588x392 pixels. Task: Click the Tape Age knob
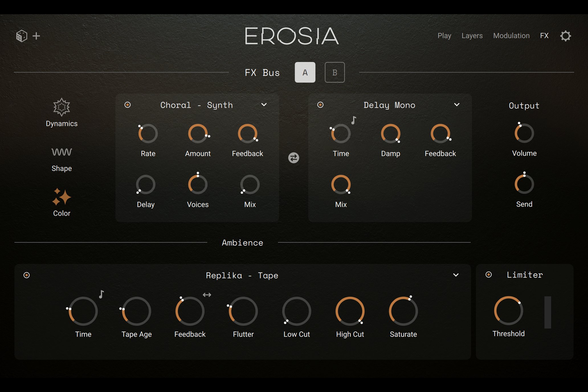click(x=136, y=311)
